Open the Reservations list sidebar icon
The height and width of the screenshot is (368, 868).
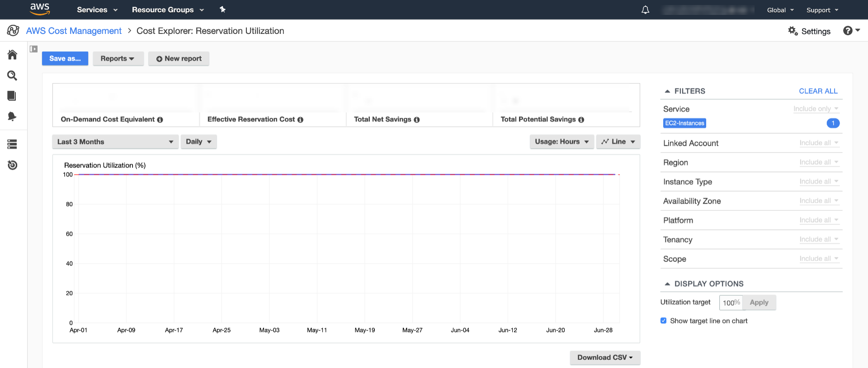coord(12,144)
